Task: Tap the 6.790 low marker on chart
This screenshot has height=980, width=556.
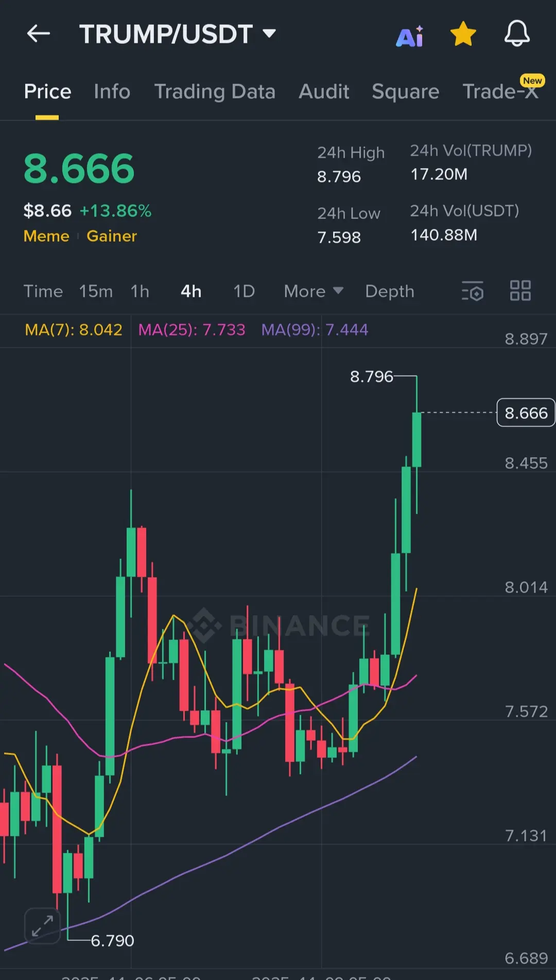Action: tap(112, 941)
